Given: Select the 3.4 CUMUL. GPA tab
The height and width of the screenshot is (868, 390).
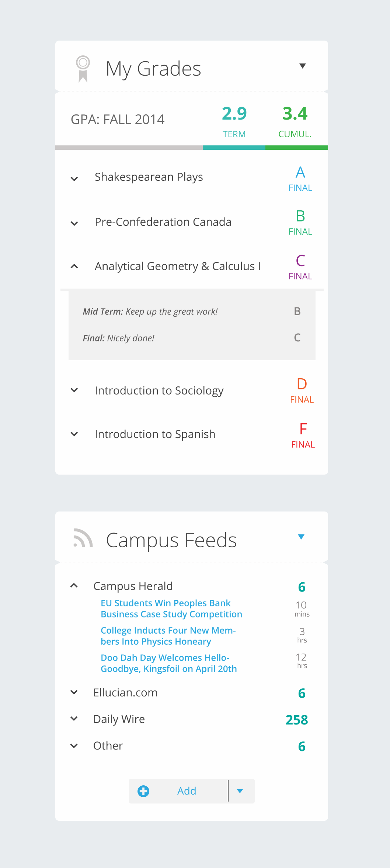Looking at the screenshot, I should 295,121.
